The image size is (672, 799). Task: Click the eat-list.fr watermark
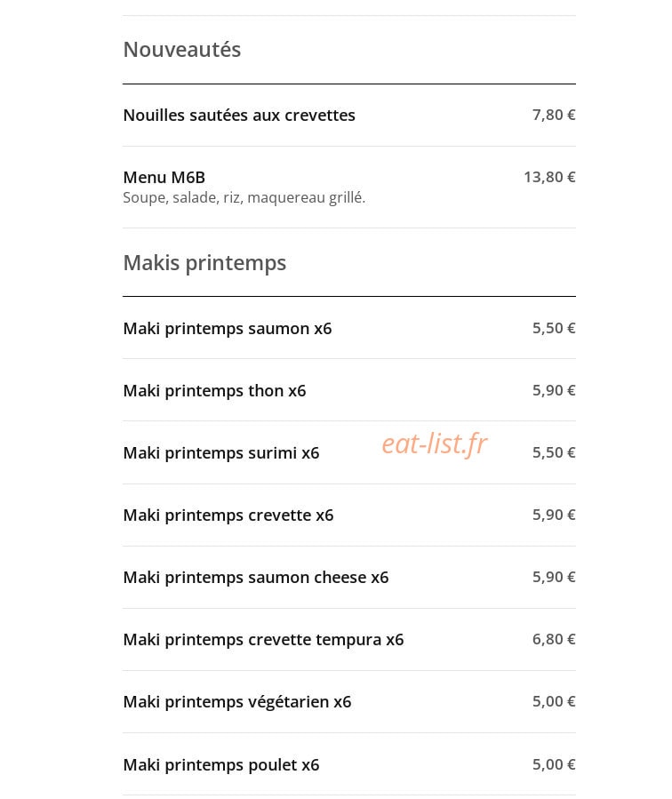click(x=434, y=443)
